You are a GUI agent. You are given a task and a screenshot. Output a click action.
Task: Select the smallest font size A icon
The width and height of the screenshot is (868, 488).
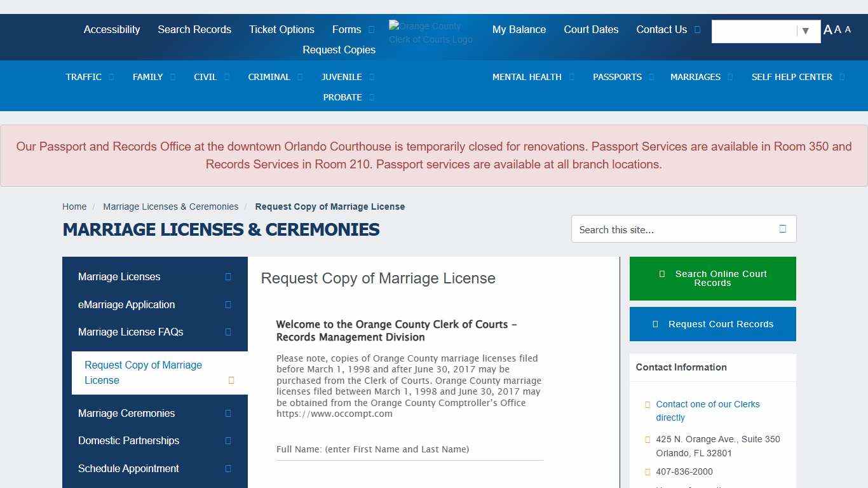(848, 29)
